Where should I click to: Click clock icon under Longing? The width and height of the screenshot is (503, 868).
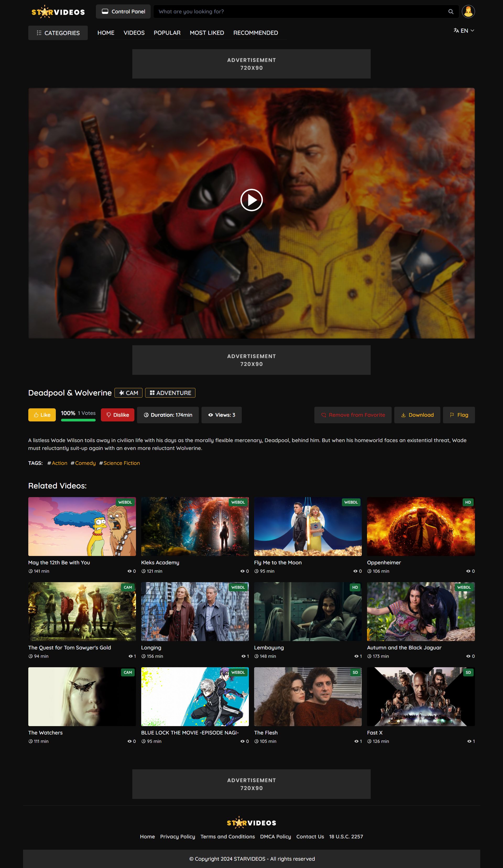pos(143,656)
